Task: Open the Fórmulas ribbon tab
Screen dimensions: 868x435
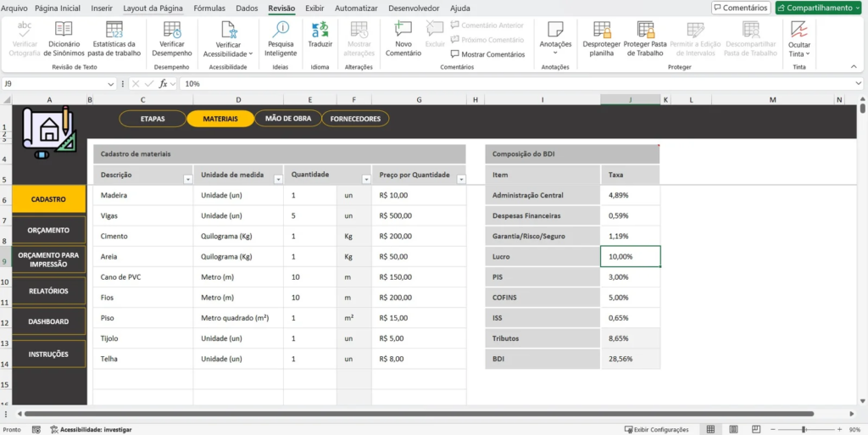Action: coord(209,8)
